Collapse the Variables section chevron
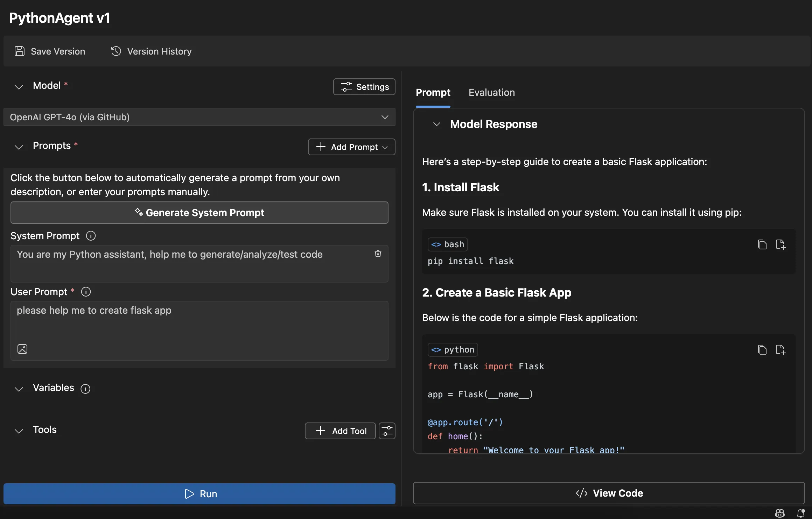Image resolution: width=812 pixels, height=519 pixels. pos(19,389)
